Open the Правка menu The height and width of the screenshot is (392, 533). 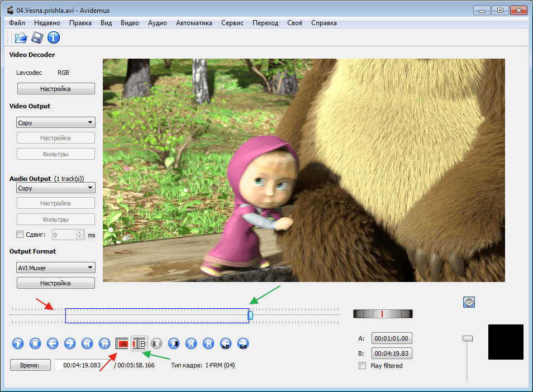tap(80, 23)
